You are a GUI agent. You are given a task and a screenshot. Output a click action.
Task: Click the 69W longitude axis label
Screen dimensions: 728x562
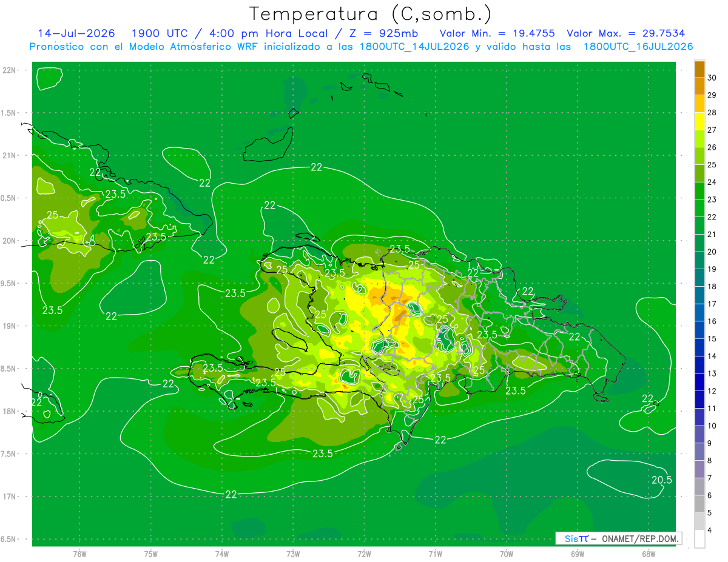[x=578, y=554]
